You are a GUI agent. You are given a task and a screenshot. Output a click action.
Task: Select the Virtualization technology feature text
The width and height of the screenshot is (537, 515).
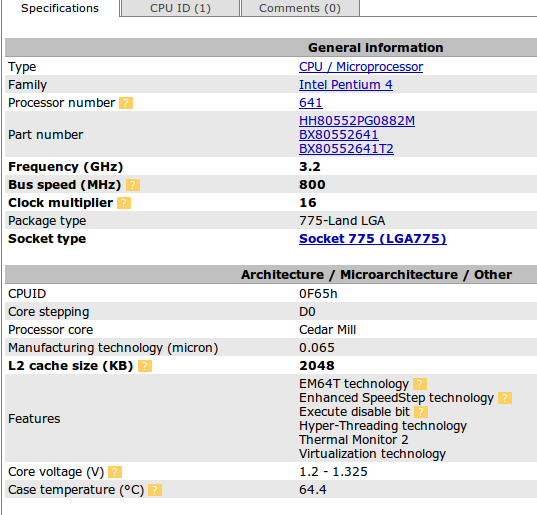(x=372, y=454)
